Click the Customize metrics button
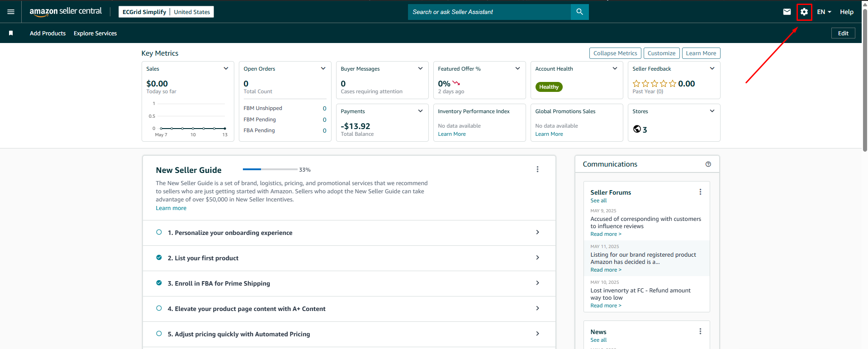This screenshot has height=349, width=868. click(x=661, y=53)
